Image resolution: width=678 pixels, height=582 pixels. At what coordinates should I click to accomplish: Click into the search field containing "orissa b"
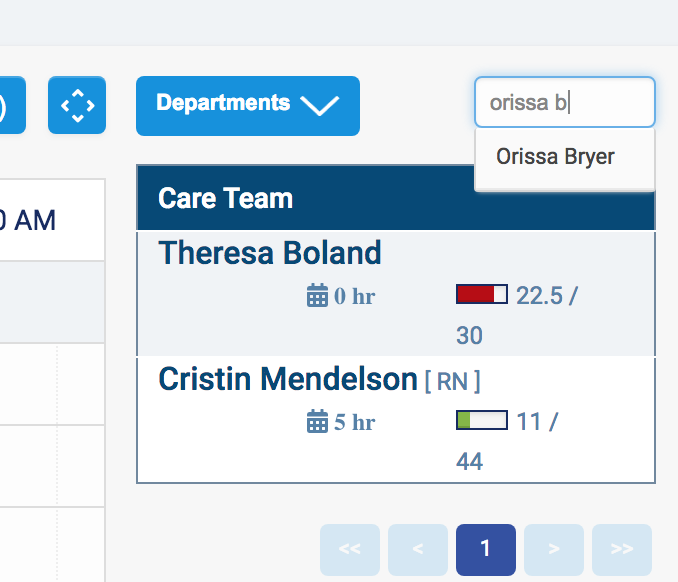point(564,102)
